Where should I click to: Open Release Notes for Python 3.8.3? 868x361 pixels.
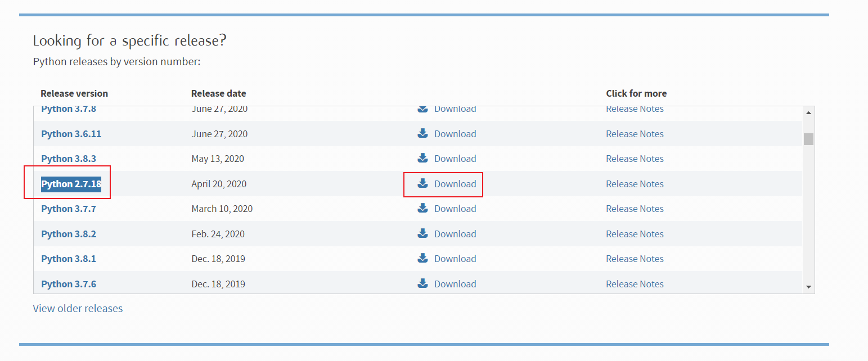pyautogui.click(x=635, y=159)
